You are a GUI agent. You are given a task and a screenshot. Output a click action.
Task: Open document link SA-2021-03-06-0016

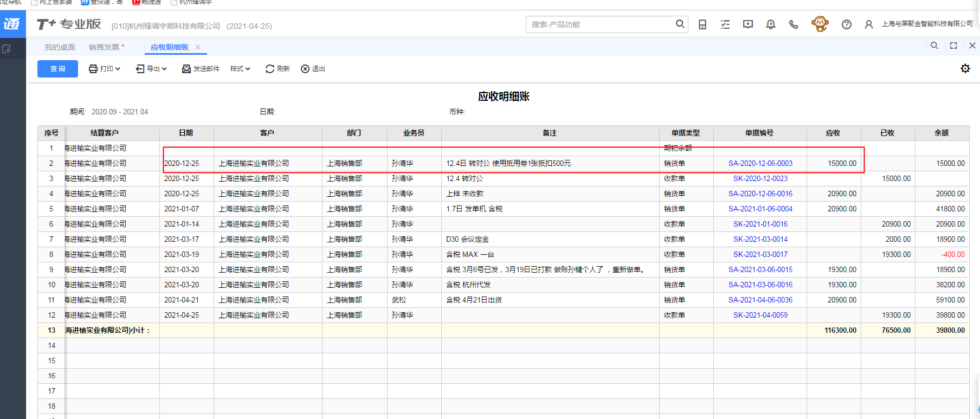click(760, 285)
